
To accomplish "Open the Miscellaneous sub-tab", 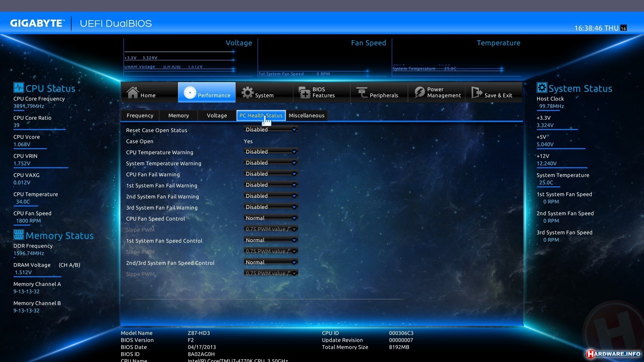I will coord(306,116).
